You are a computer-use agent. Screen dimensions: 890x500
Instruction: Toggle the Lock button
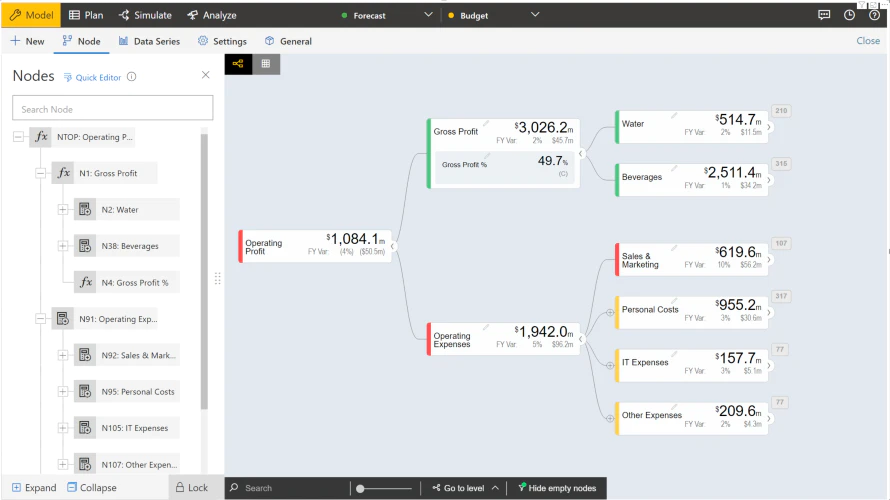pos(191,488)
